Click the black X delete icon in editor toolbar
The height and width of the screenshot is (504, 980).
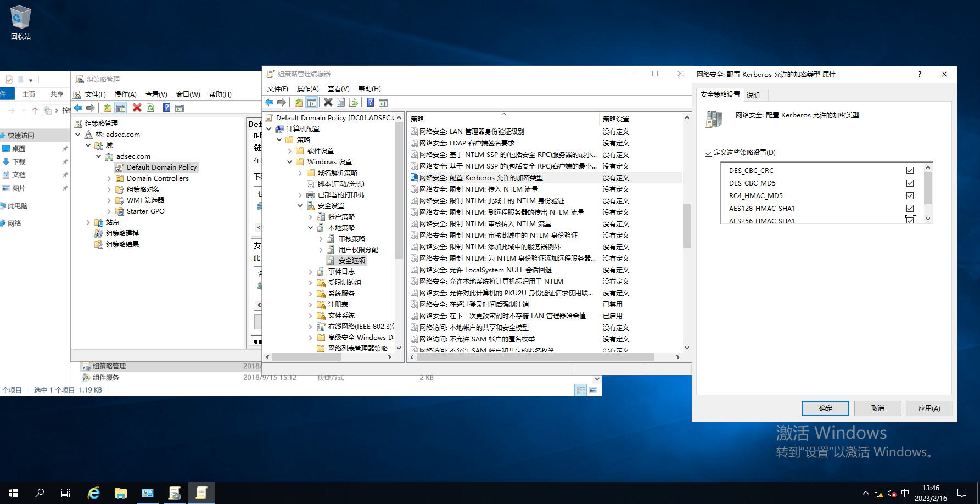pyautogui.click(x=328, y=103)
